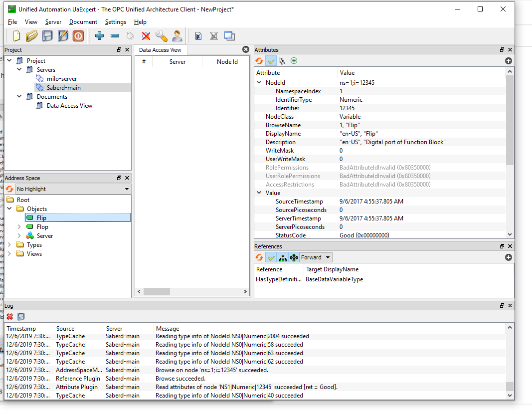532x410 pixels.
Task: Toggle the green checkmark in References toolbar
Action: coord(271,257)
